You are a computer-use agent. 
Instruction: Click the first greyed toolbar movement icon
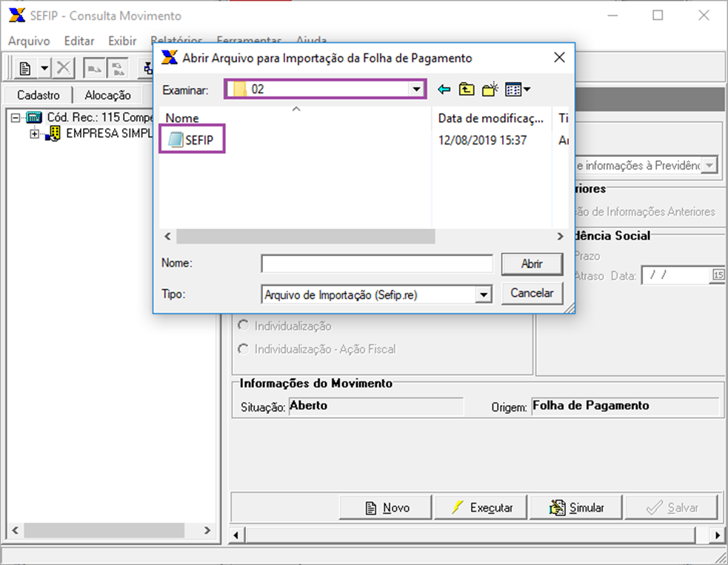pyautogui.click(x=94, y=69)
